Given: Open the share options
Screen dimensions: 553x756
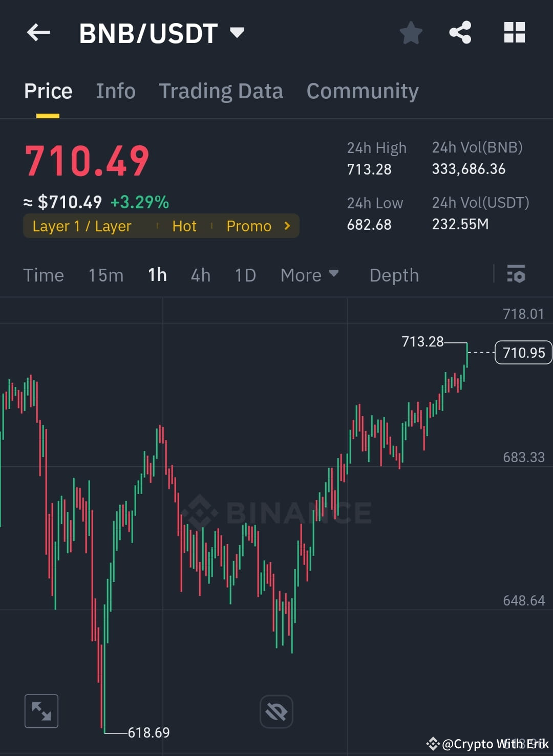Looking at the screenshot, I should [x=460, y=32].
